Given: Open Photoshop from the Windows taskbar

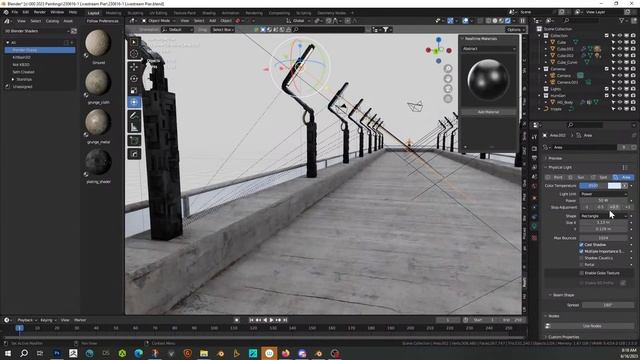Looking at the screenshot, I should point(57,353).
